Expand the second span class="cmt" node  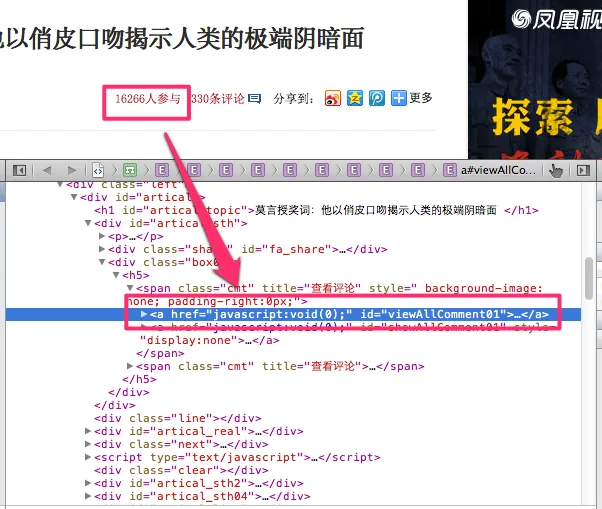pyautogui.click(x=130, y=366)
